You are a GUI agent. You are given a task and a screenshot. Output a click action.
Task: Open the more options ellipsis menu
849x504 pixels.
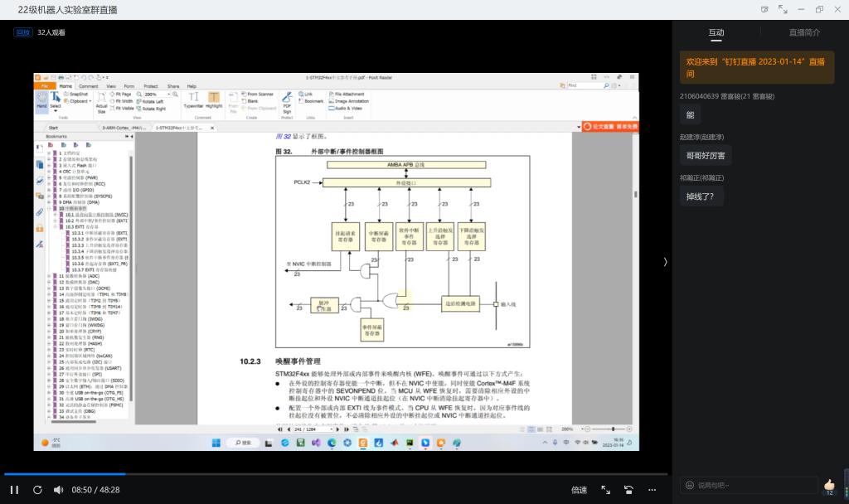click(652, 490)
